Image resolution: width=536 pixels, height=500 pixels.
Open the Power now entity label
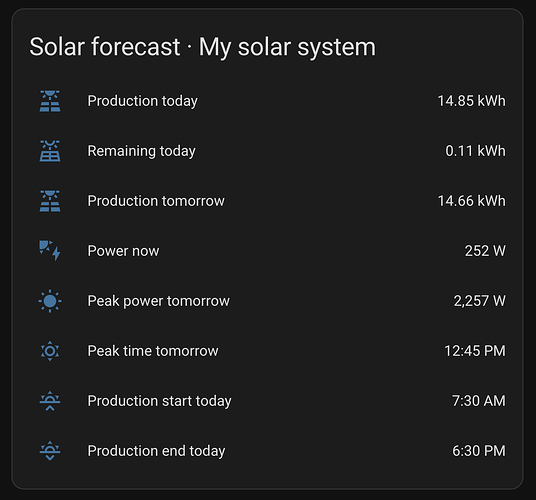click(x=123, y=251)
